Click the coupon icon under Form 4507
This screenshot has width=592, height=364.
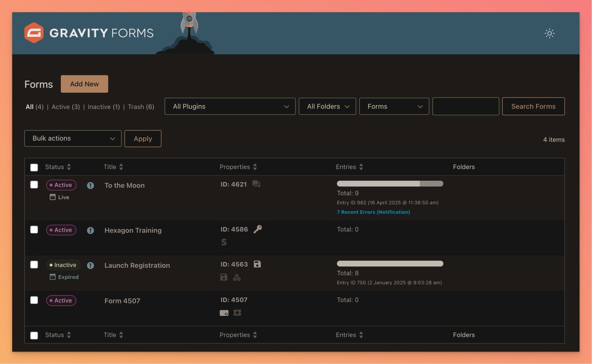tap(237, 312)
